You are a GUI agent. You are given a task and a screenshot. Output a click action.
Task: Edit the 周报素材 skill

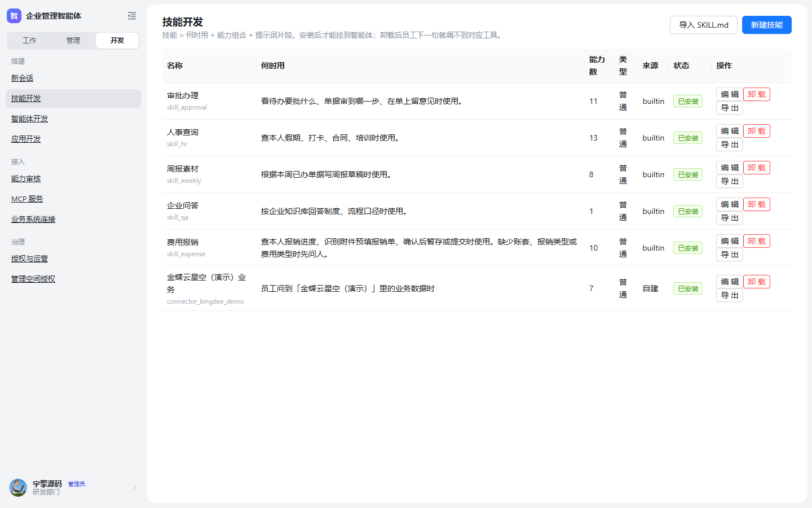click(x=730, y=168)
